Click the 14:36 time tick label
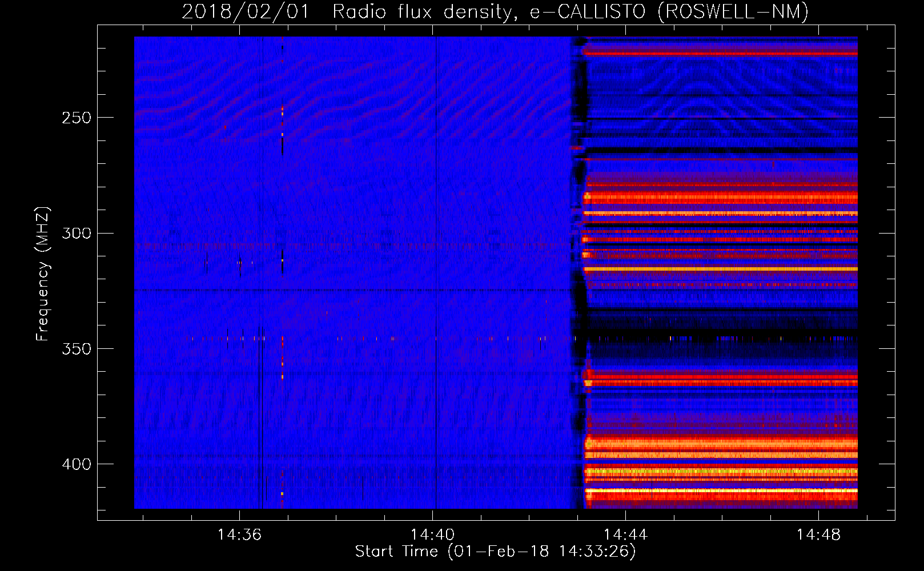Screen dimensions: 924x571 point(239,534)
